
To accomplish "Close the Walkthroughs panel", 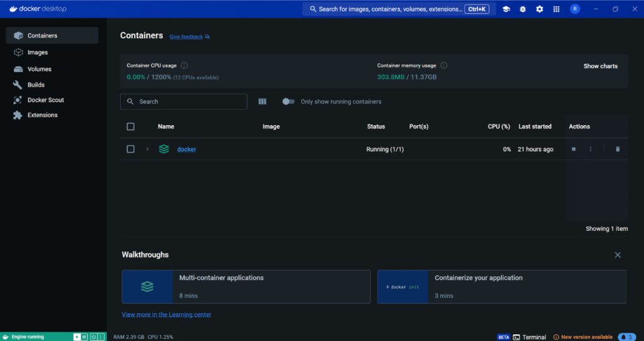I will tap(618, 255).
